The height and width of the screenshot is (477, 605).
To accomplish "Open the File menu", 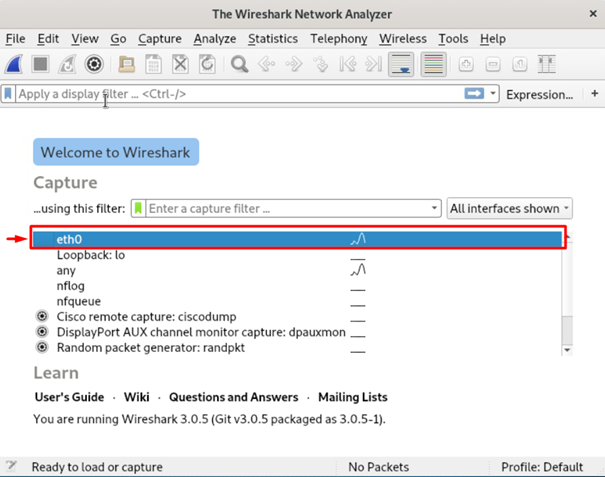I will tap(15, 39).
